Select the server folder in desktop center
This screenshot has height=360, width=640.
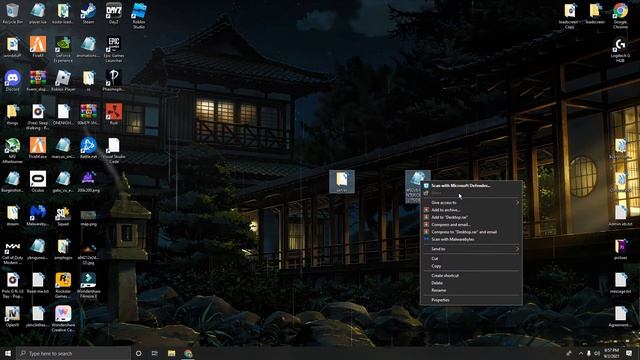(342, 181)
